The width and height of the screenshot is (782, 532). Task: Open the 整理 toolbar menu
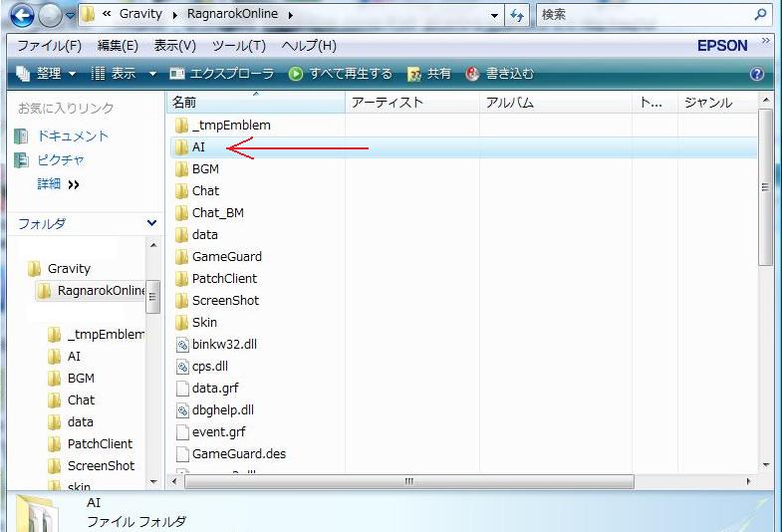pyautogui.click(x=46, y=74)
